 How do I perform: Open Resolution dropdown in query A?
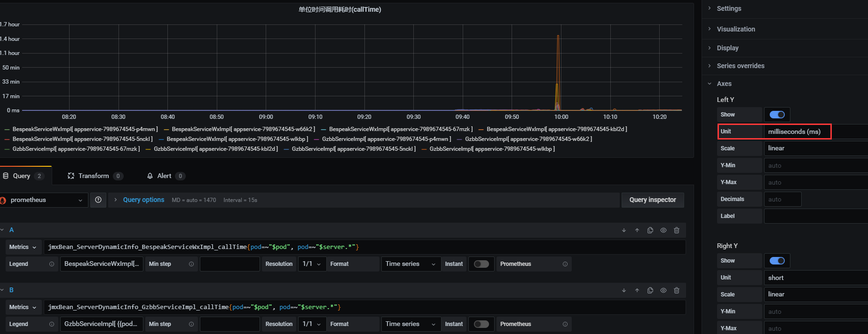312,264
